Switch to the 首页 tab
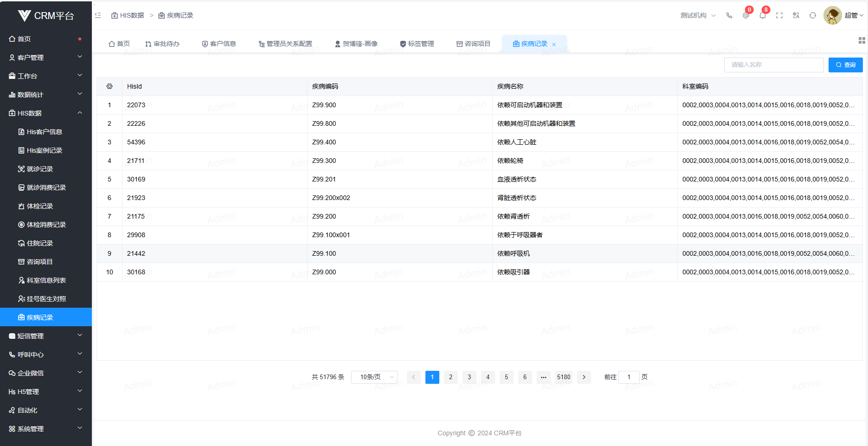Image resolution: width=868 pixels, height=446 pixels. point(119,44)
